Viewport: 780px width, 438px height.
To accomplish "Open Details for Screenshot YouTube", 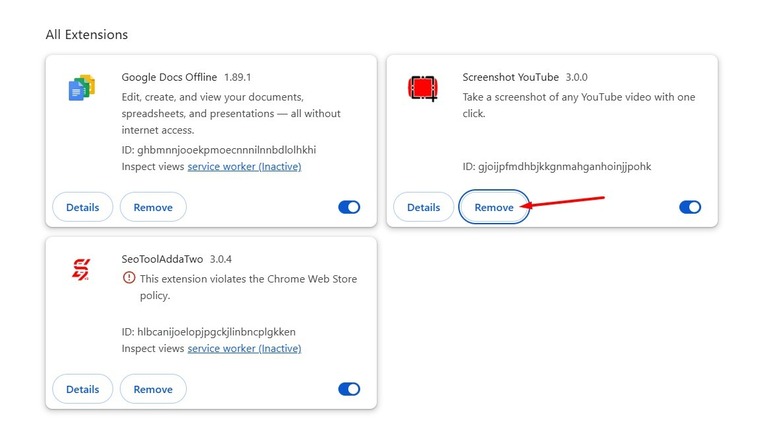I will pyautogui.click(x=423, y=207).
